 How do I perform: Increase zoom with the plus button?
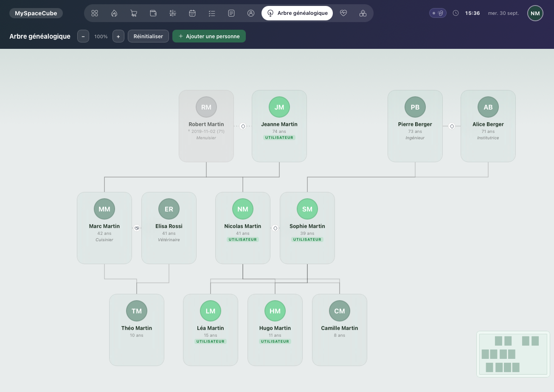coord(118,37)
